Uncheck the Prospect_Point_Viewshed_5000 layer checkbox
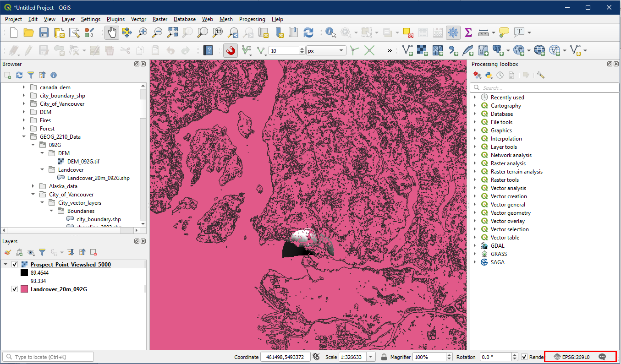Image resolution: width=621 pixels, height=364 pixels. (15, 265)
